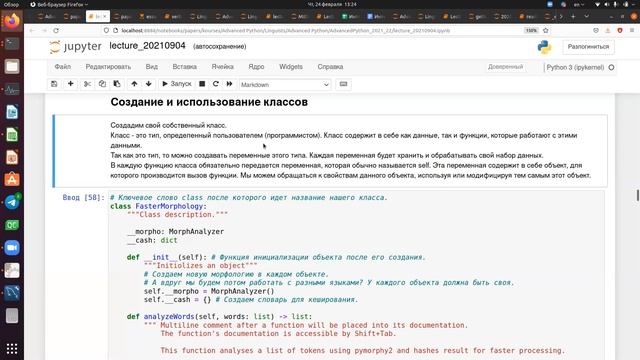The width and height of the screenshot is (640, 360).
Task: Open Terminal from the dock
Action: click(x=12, y=43)
